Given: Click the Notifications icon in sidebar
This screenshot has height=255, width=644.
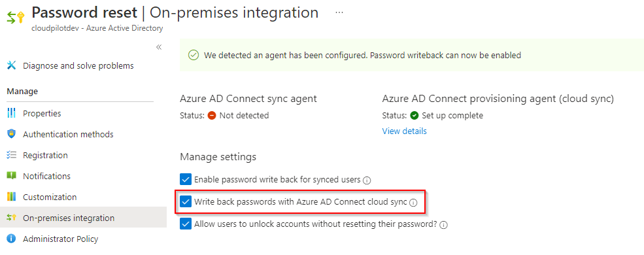Looking at the screenshot, I should tap(12, 176).
